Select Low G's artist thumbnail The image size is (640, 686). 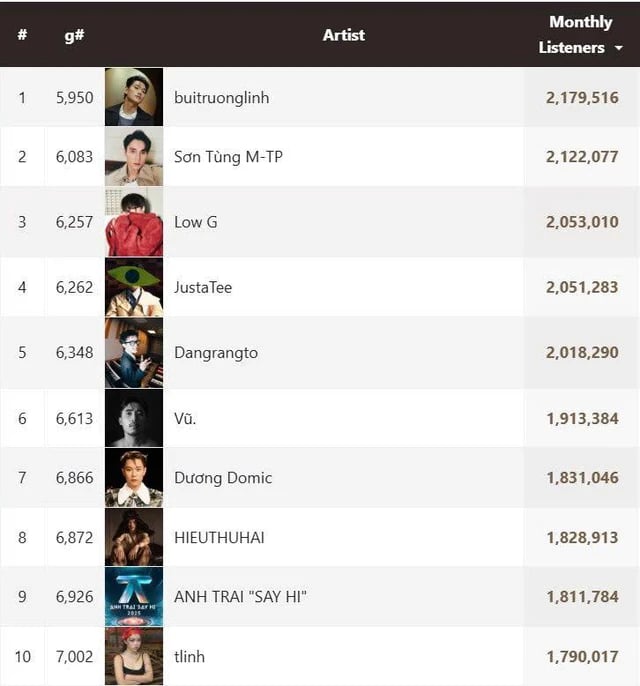coord(133,222)
